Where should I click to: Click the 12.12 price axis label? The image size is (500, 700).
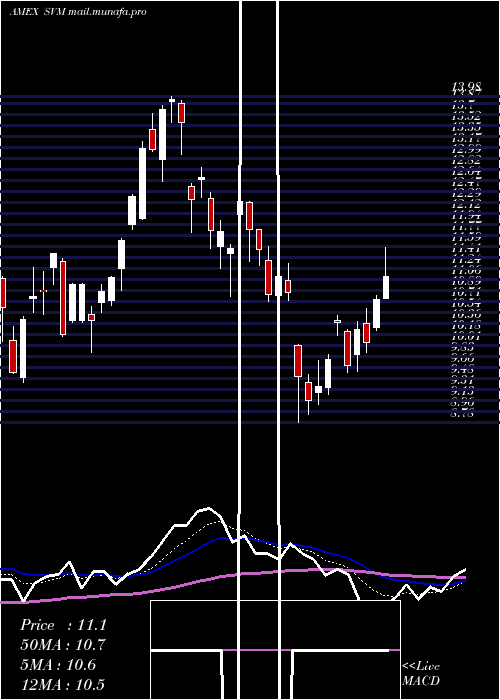(x=466, y=205)
